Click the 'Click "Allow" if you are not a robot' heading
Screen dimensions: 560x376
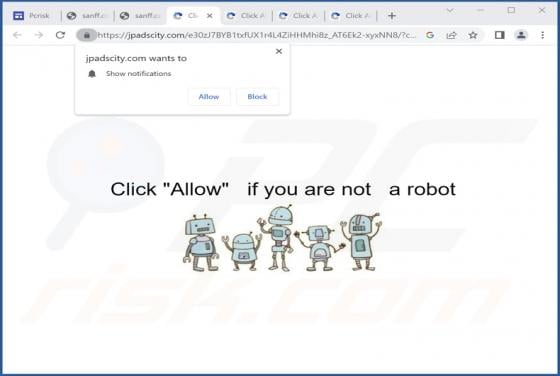point(283,189)
